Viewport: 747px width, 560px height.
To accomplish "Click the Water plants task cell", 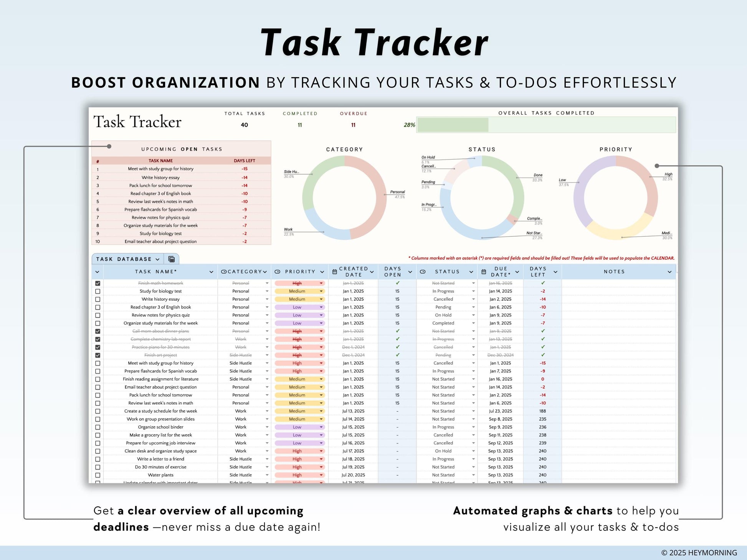I will pos(160,475).
